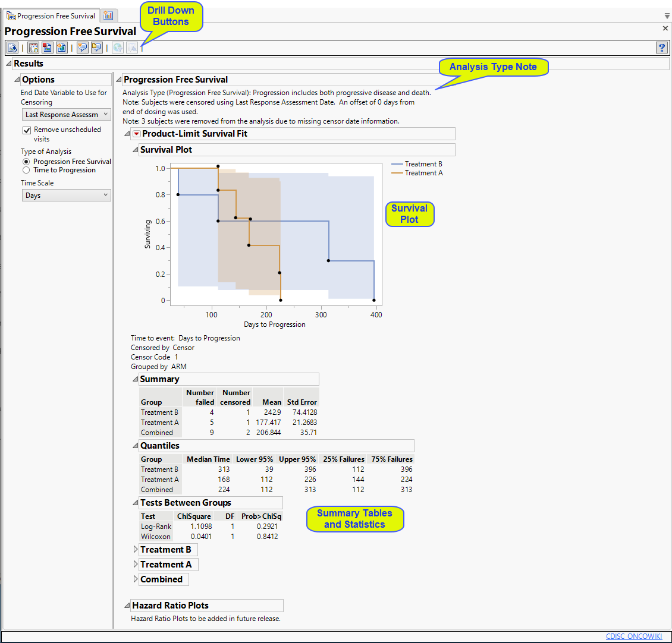Click the grayed globe filter toolbar icon
This screenshot has height=643, width=672.
click(x=118, y=48)
